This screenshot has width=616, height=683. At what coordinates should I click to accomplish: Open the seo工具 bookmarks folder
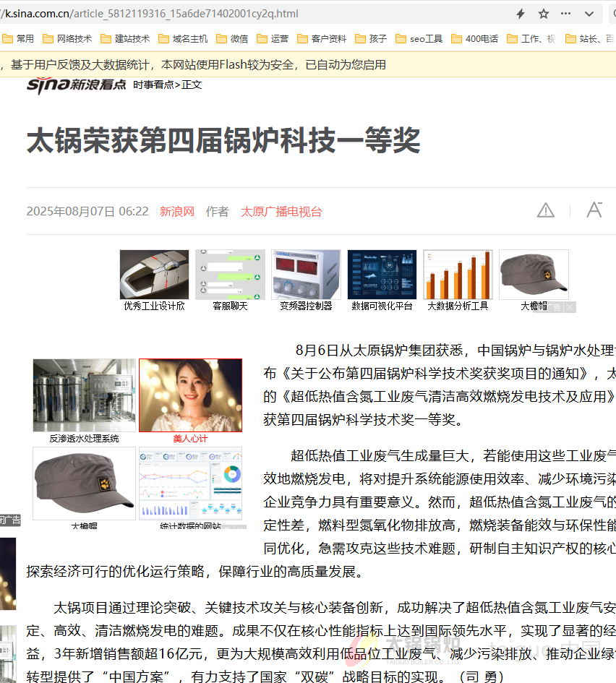tap(419, 39)
